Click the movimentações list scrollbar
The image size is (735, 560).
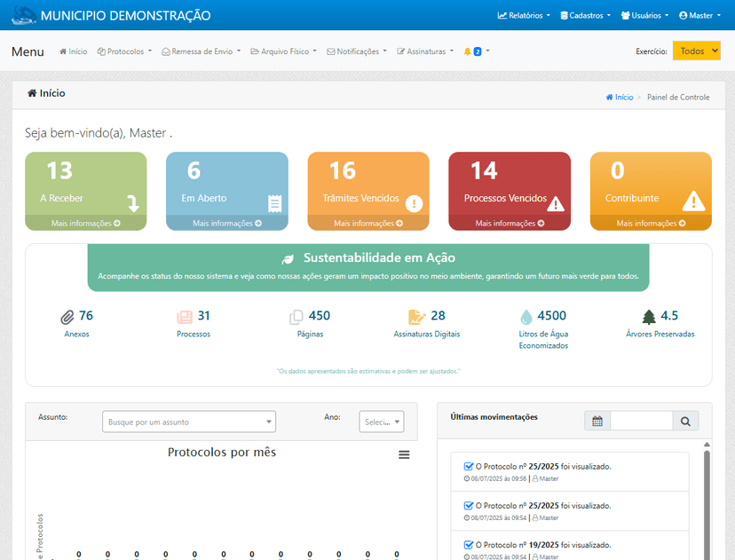pos(707,504)
